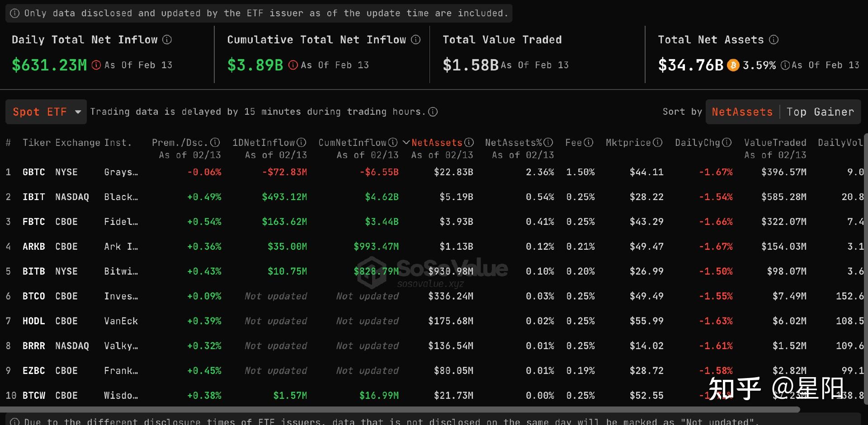The height and width of the screenshot is (425, 868).
Task: Click info icon on NetAssets column header
Action: coord(469,143)
